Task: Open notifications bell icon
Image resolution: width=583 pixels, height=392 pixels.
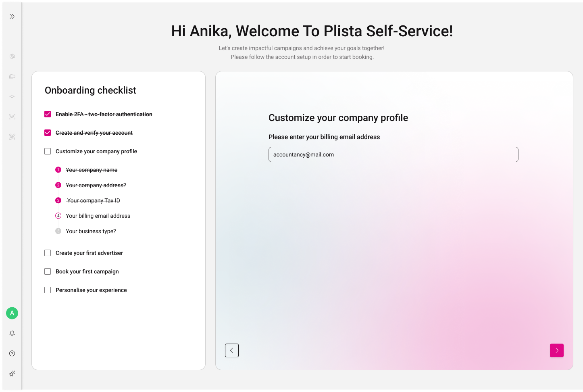Action: click(12, 333)
